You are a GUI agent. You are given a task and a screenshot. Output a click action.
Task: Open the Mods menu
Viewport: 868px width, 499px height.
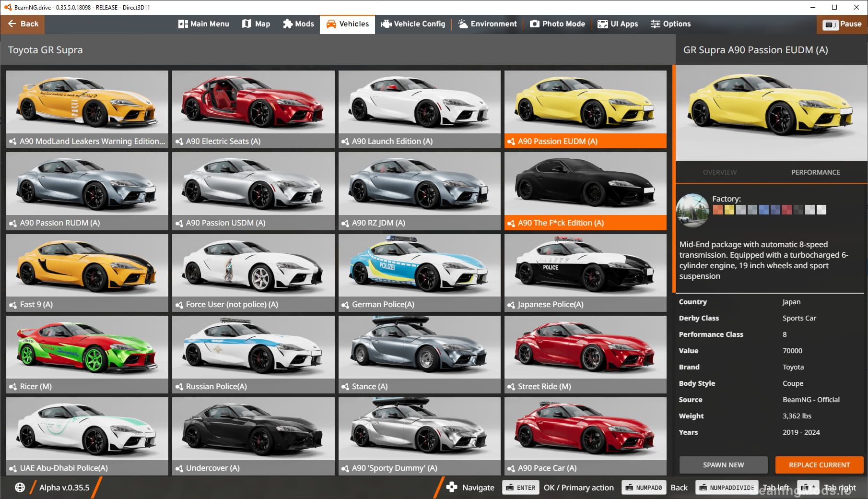click(298, 24)
